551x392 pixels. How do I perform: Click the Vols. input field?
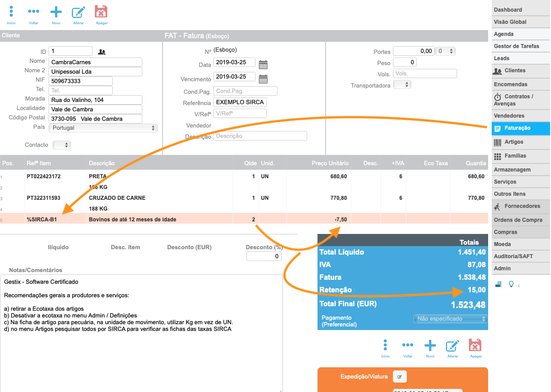425,74
